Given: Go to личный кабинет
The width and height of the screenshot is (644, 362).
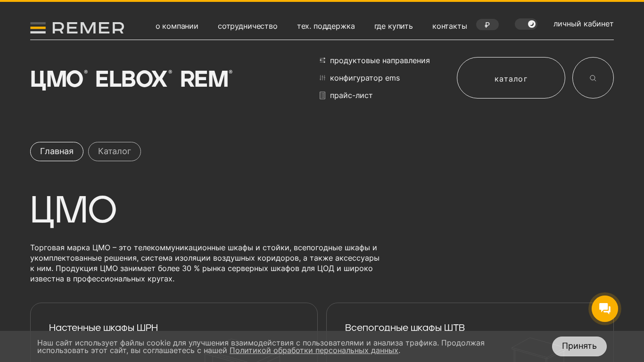Looking at the screenshot, I should coord(584,24).
